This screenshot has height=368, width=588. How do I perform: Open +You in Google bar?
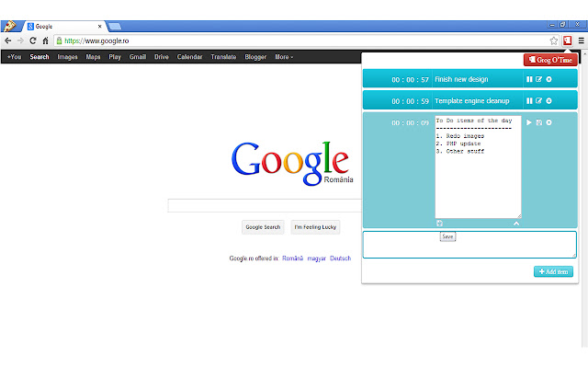click(x=15, y=57)
